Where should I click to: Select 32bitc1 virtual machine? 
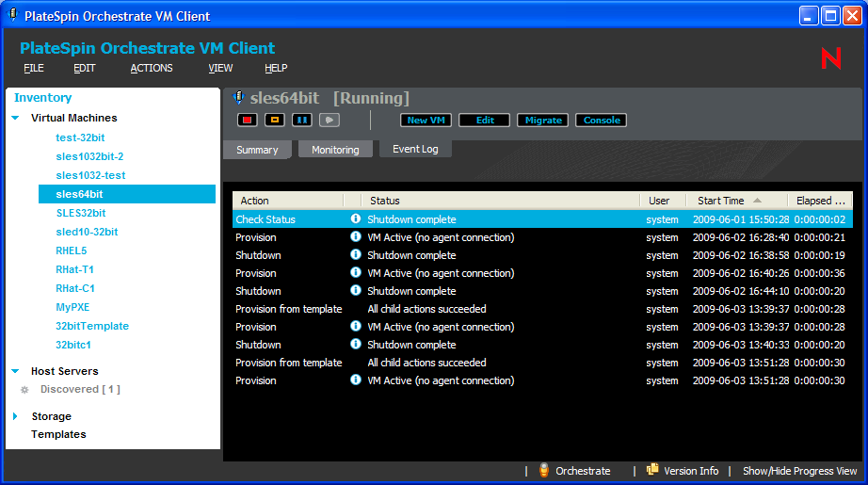click(73, 345)
